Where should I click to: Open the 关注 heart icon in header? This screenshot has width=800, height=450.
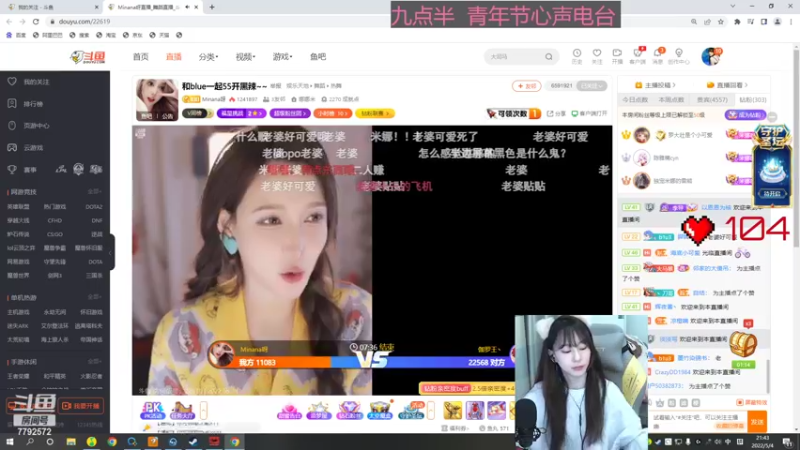[596, 56]
